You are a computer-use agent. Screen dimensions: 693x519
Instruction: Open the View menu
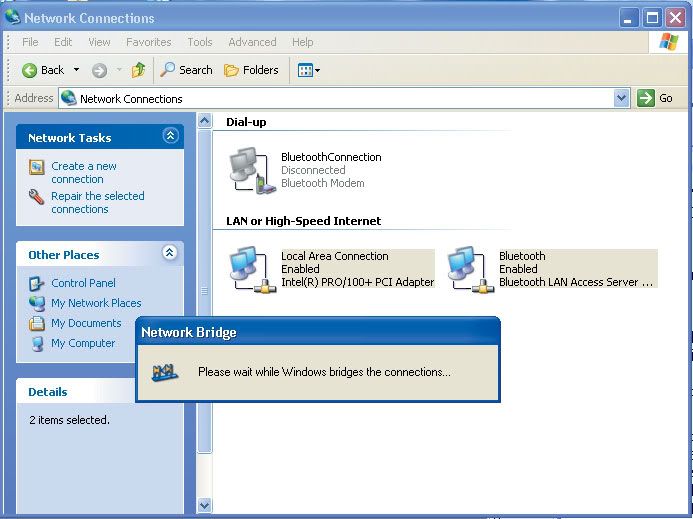[x=99, y=42]
